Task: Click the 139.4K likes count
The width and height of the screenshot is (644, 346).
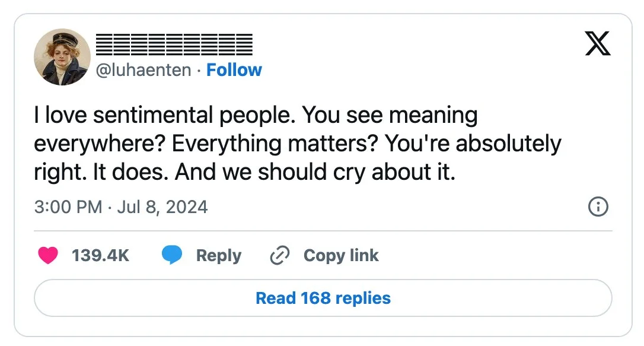Action: (x=100, y=255)
